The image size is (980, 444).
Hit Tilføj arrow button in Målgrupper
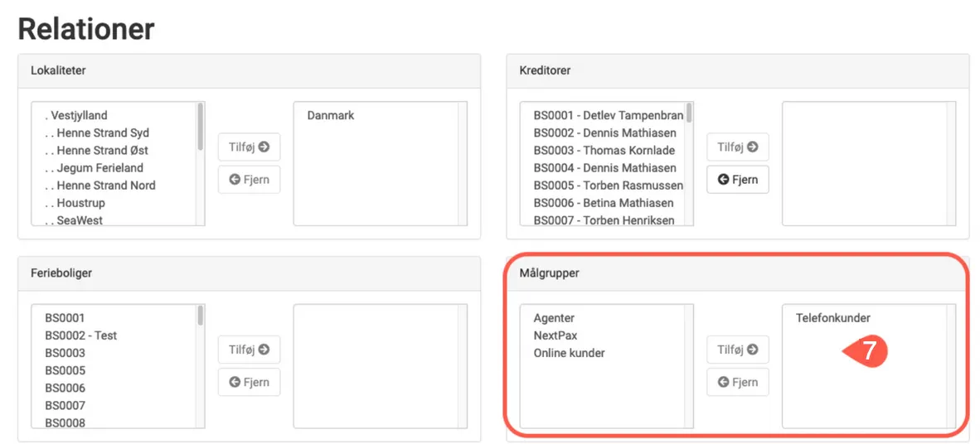tap(737, 350)
